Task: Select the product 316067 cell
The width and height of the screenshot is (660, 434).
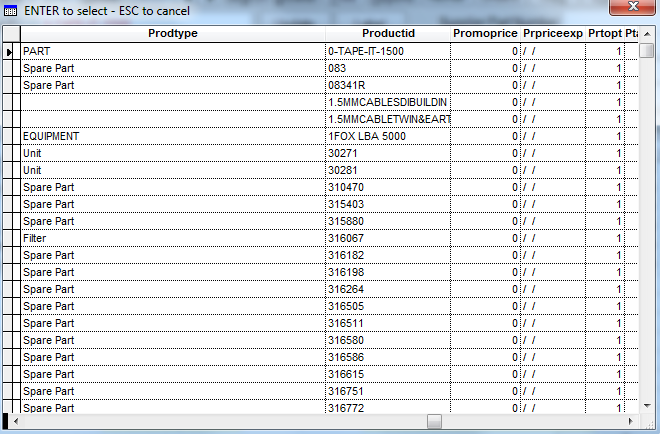Action: pyautogui.click(x=387, y=238)
